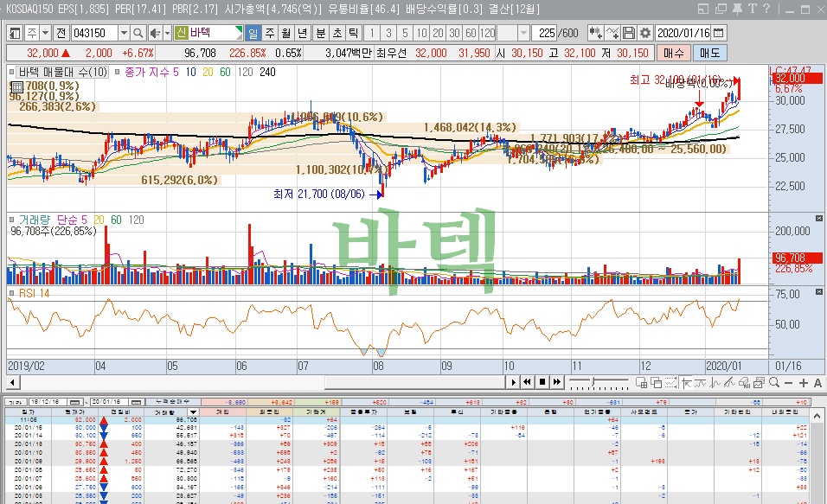Open the help question mark icon

click(766, 9)
